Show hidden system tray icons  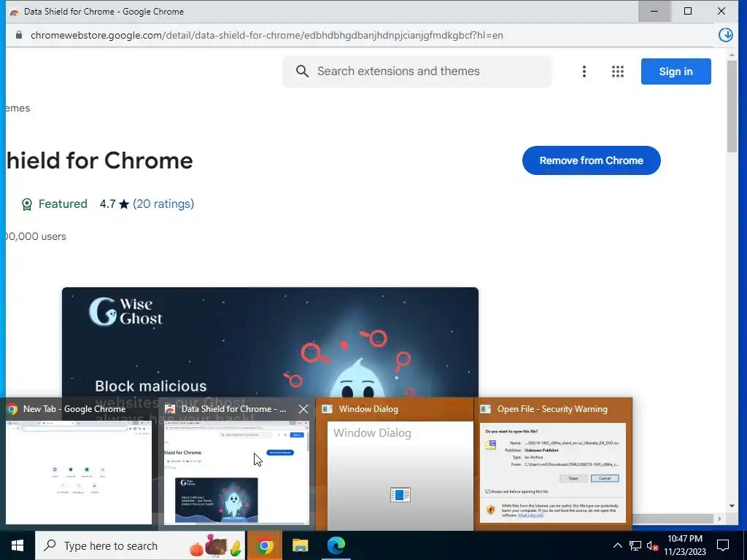coord(617,545)
